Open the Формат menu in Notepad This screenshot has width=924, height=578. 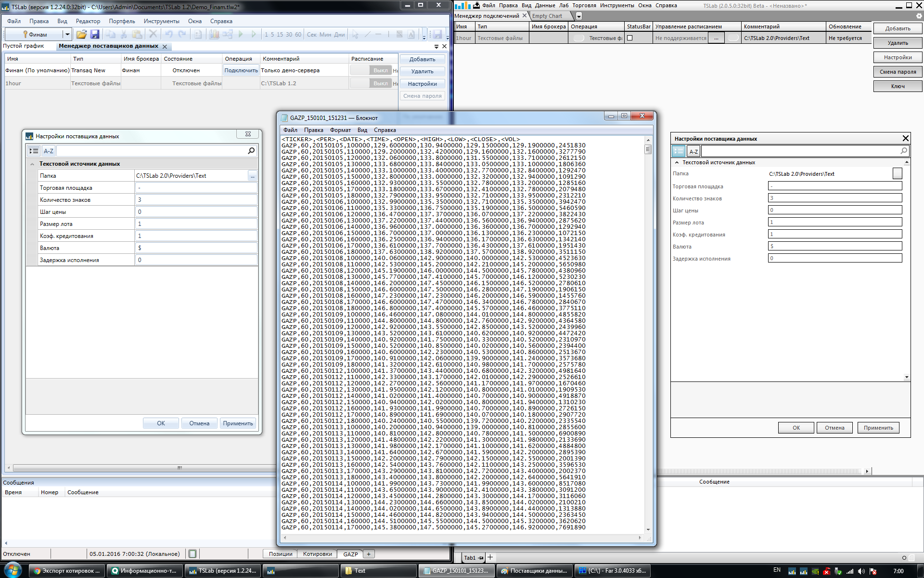340,130
